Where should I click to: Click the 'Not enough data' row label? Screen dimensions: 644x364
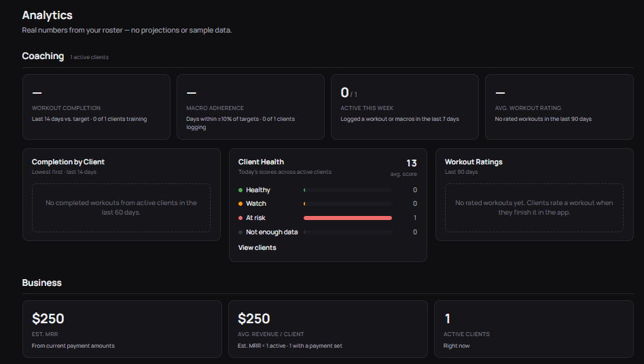pos(272,232)
